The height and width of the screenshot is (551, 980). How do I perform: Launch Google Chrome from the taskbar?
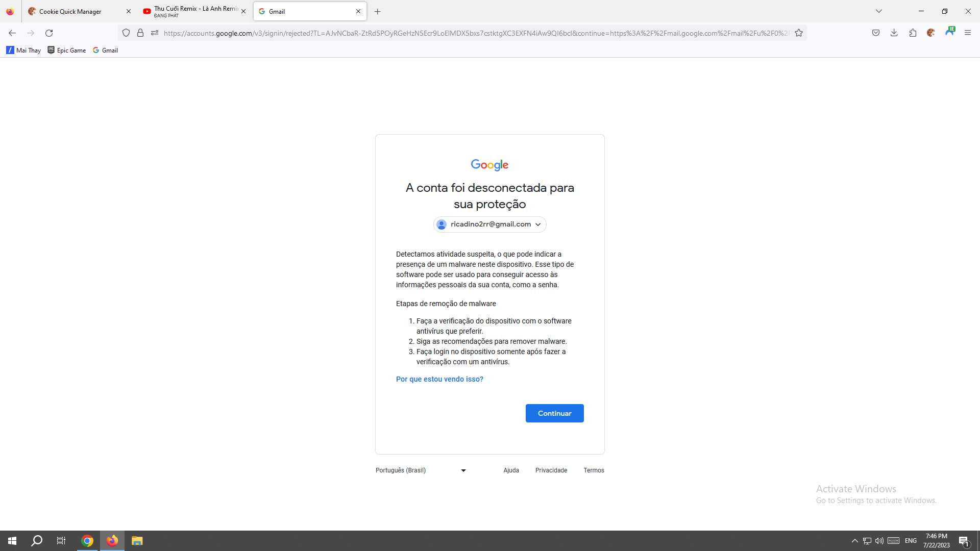pyautogui.click(x=87, y=541)
